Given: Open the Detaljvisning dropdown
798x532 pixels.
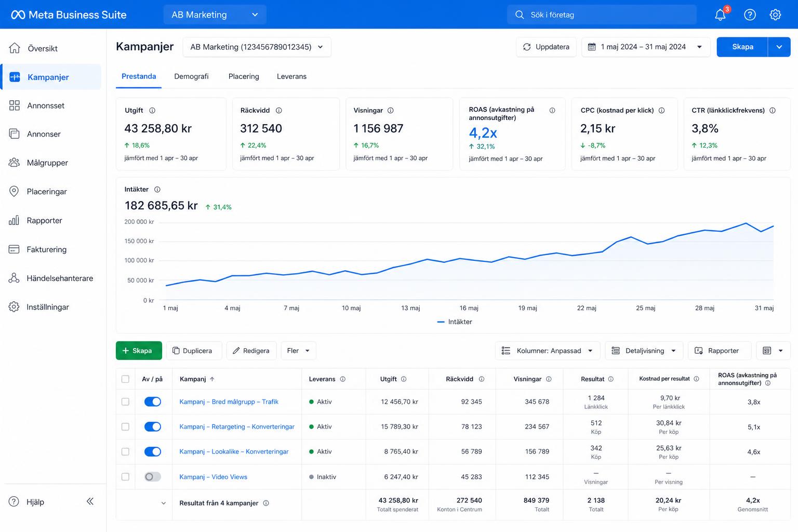Looking at the screenshot, I should 644,351.
